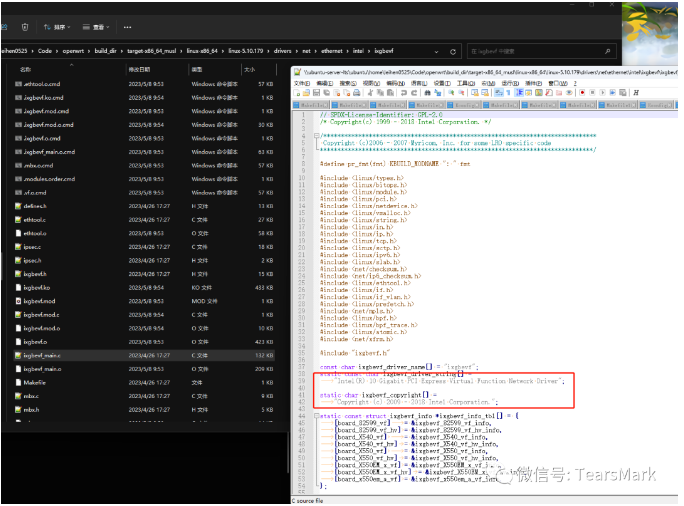
Task: Click the Stop macro recording icon
Action: click(x=592, y=92)
